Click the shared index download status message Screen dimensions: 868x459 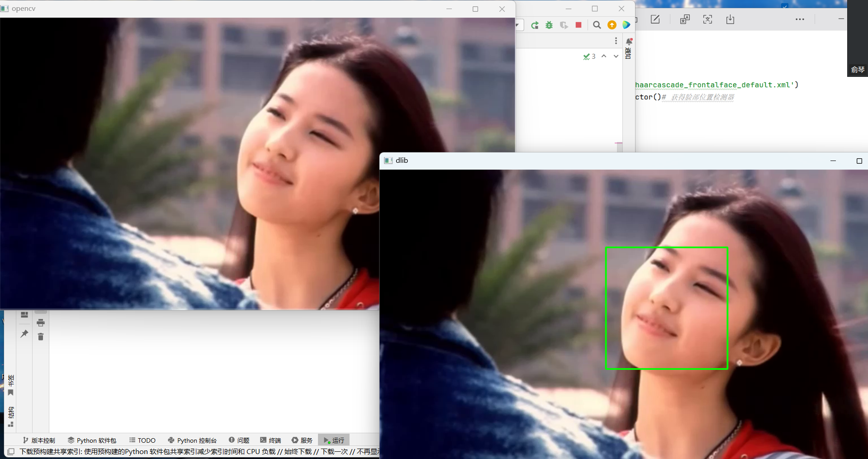[x=199, y=451]
